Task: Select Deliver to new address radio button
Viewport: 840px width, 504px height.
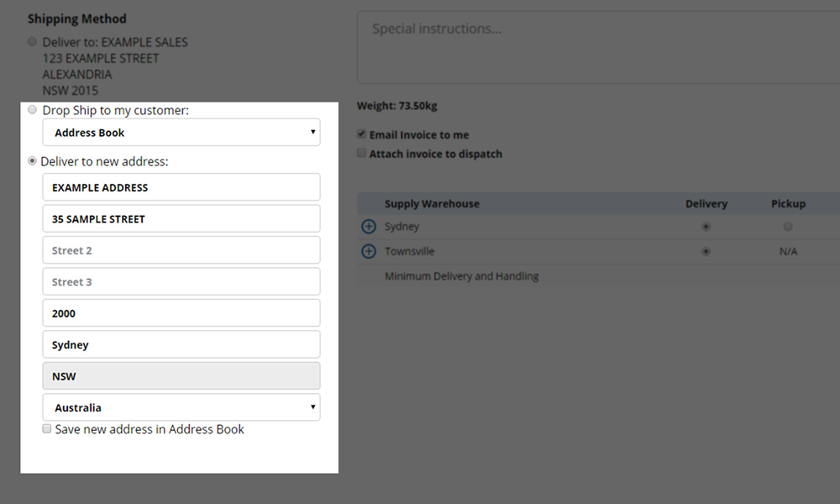Action: [33, 161]
